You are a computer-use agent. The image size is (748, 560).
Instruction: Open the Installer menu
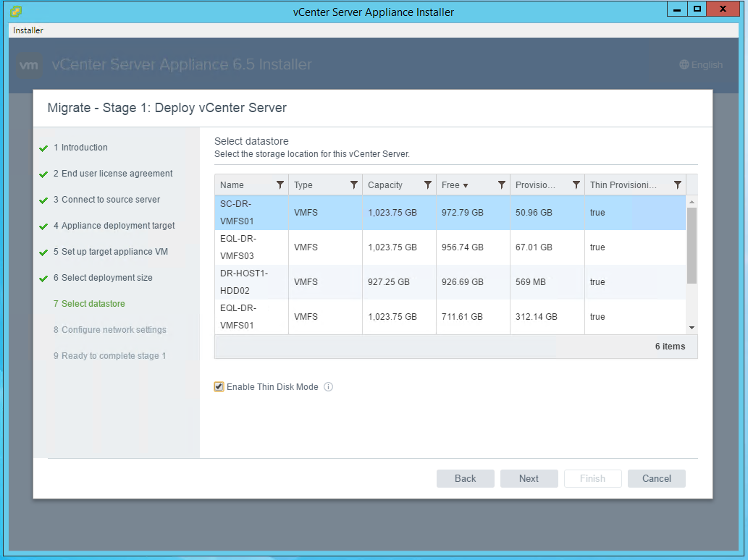tap(28, 30)
